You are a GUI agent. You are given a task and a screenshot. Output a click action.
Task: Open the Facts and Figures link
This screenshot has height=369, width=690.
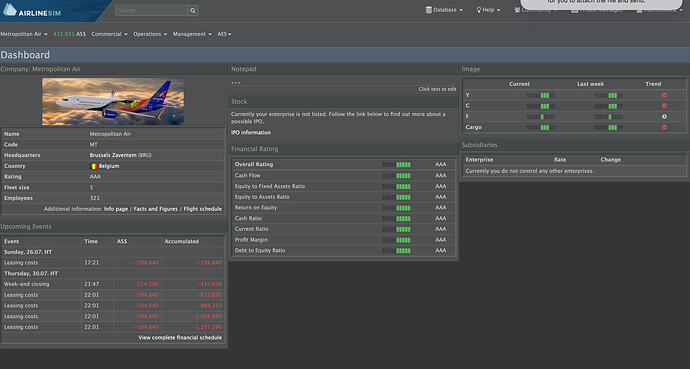pyautogui.click(x=155, y=209)
